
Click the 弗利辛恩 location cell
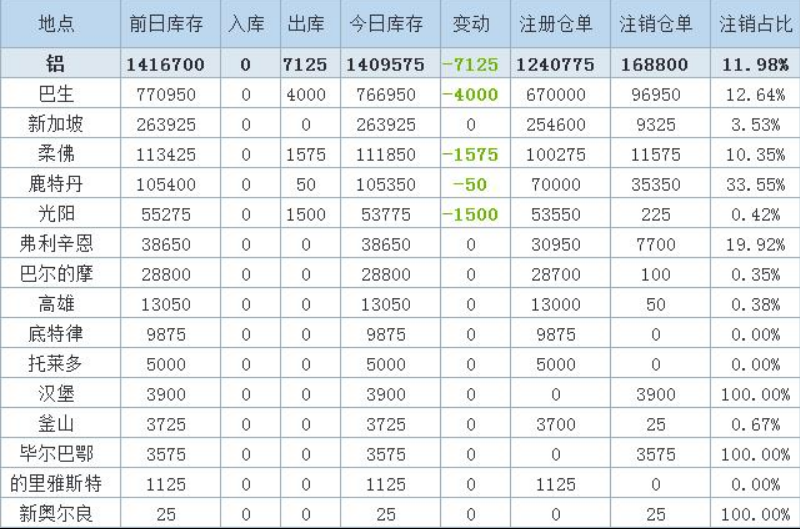[56, 244]
